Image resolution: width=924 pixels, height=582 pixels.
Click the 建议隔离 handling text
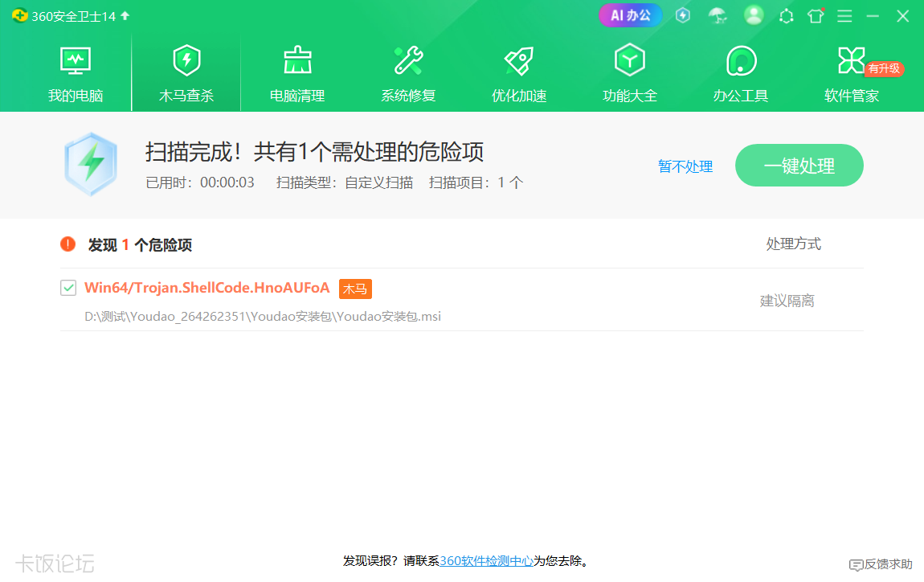click(x=787, y=301)
